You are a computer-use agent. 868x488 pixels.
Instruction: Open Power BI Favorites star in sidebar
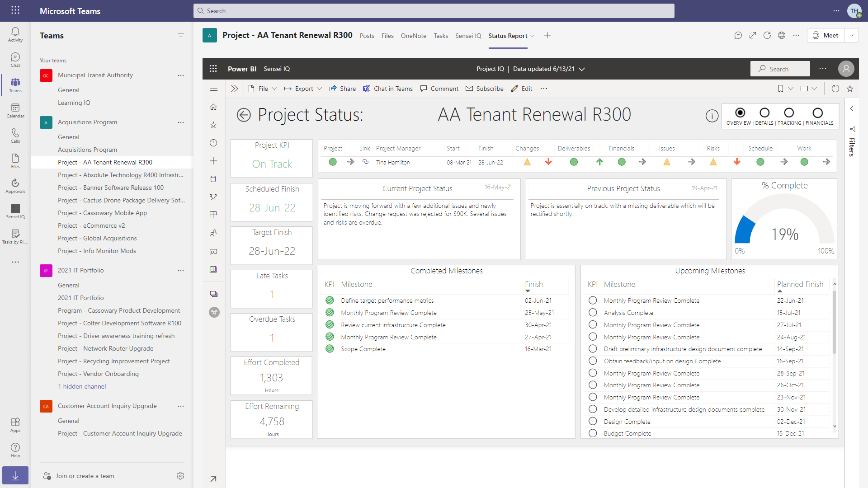[x=213, y=125]
